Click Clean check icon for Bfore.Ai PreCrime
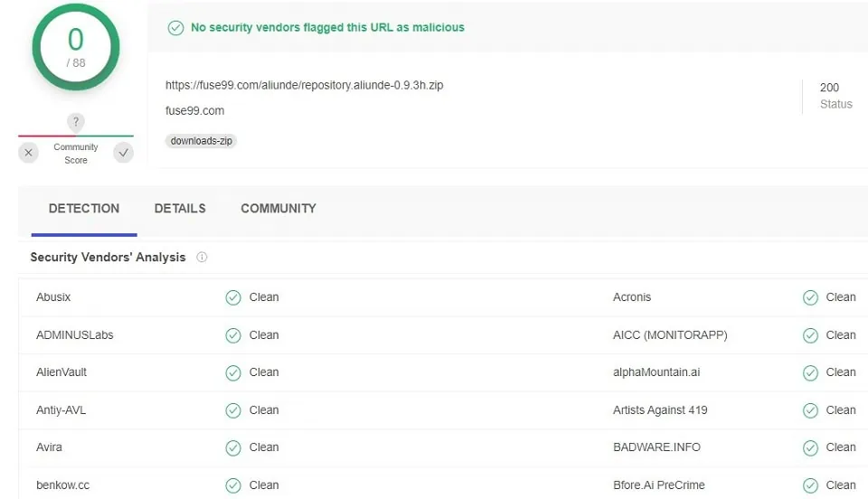The height and width of the screenshot is (499, 868). point(811,485)
